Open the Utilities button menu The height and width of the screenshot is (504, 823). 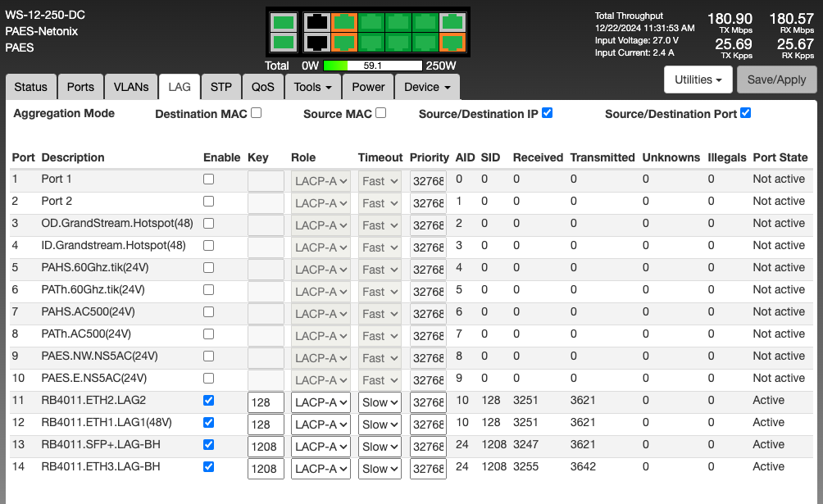tap(698, 79)
